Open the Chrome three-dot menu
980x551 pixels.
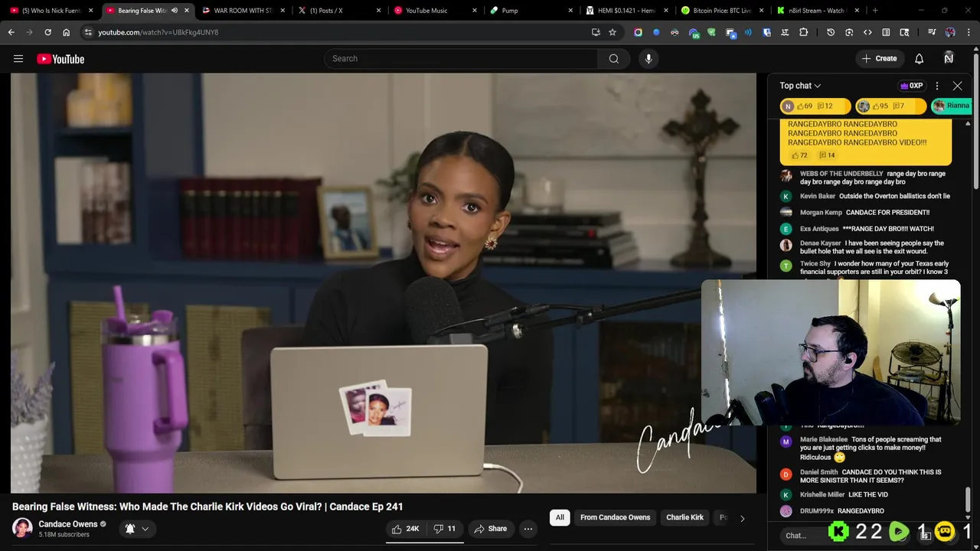pos(969,32)
